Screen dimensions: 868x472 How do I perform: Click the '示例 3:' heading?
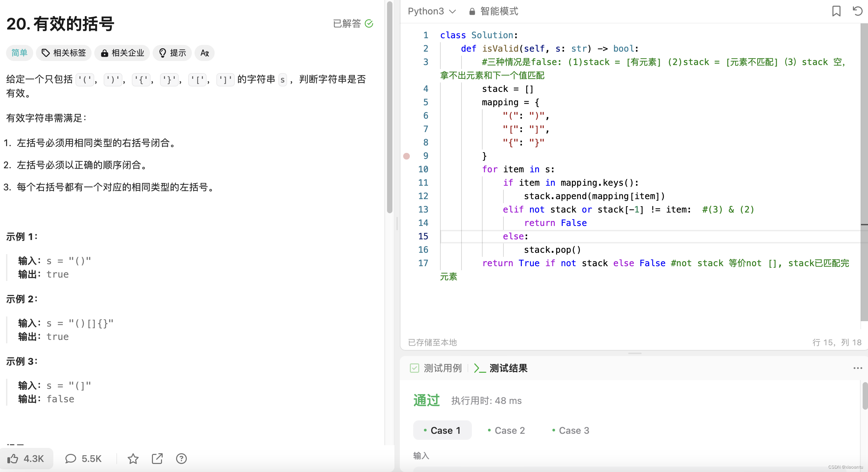[x=22, y=361]
